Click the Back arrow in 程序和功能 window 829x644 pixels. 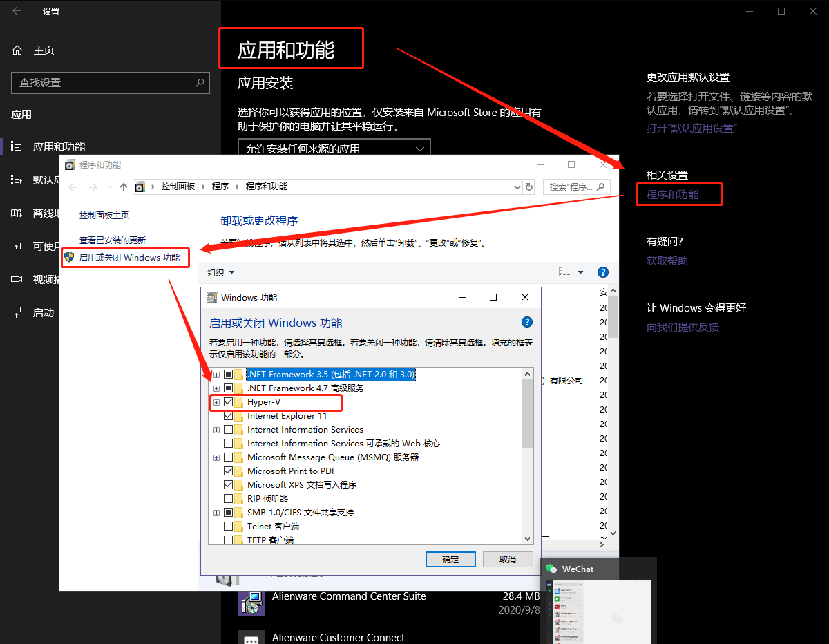point(72,187)
